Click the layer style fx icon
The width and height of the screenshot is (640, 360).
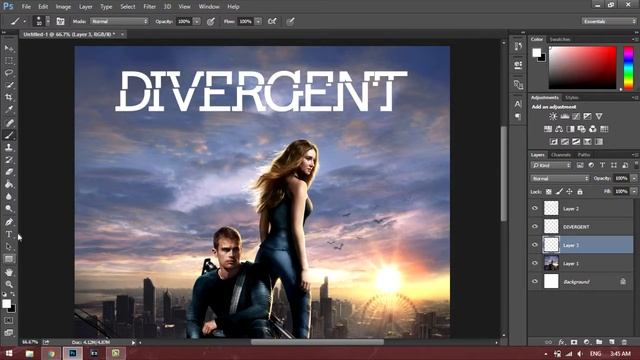pos(562,342)
